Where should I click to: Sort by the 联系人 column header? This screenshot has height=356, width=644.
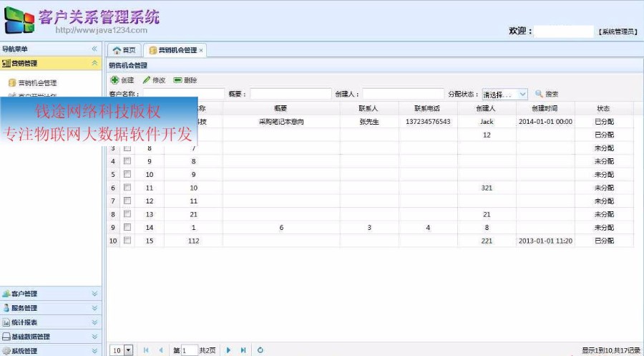pyautogui.click(x=369, y=109)
